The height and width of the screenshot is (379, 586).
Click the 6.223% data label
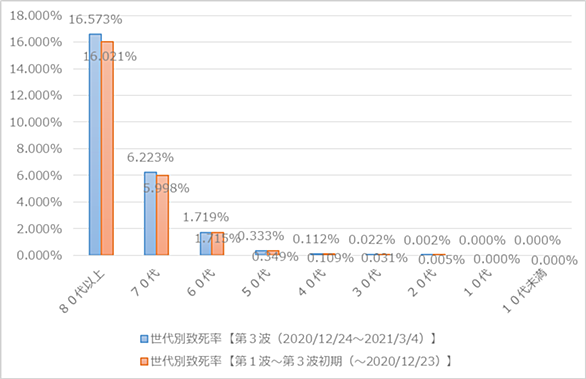point(150,157)
